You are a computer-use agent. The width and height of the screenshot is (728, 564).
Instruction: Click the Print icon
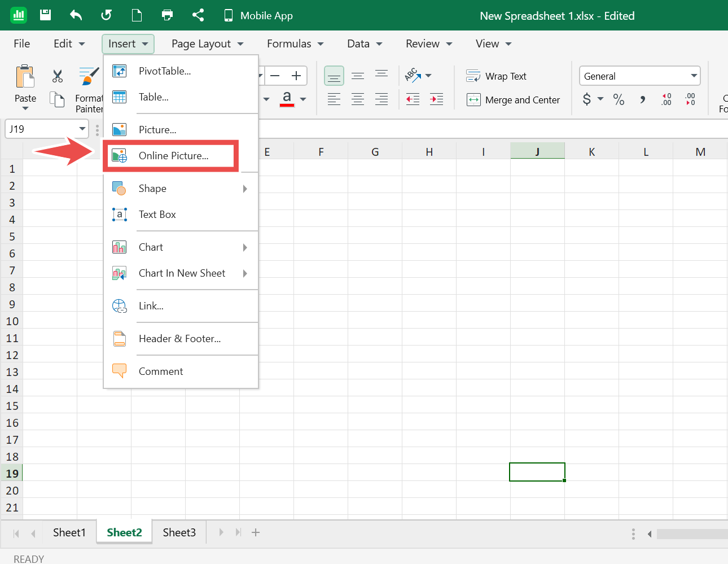tap(167, 15)
